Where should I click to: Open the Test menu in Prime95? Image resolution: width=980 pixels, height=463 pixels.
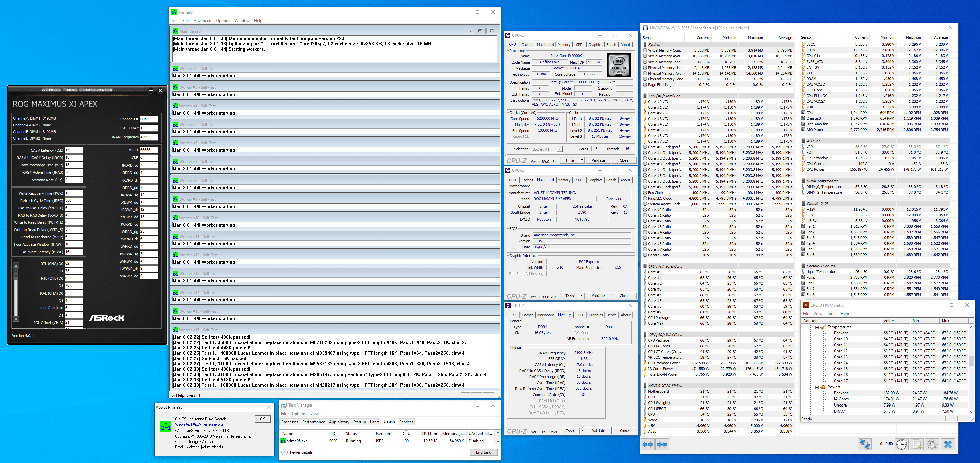click(174, 21)
